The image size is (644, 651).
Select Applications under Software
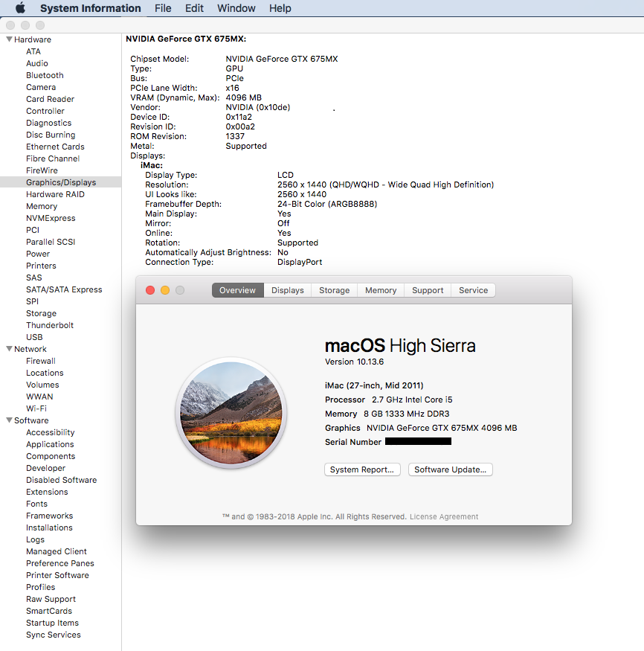point(50,444)
